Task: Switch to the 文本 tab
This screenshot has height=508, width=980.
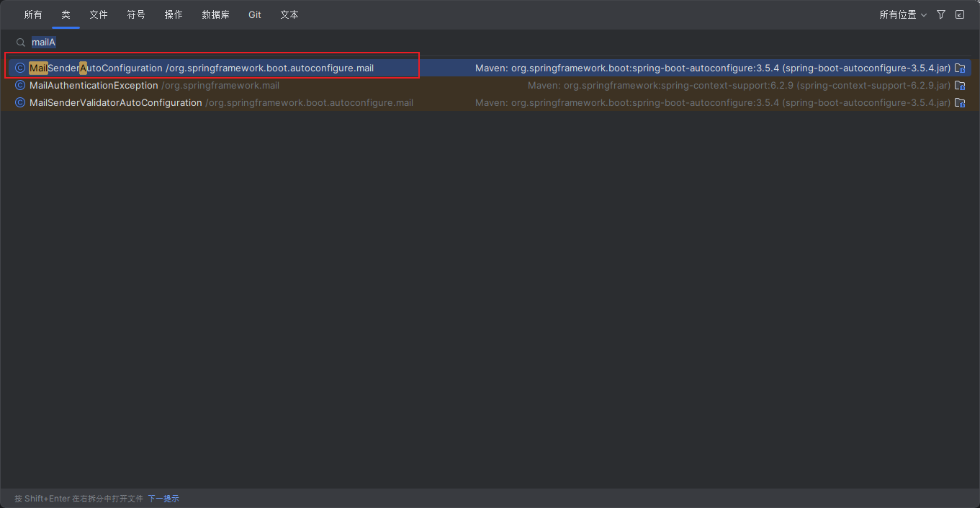Action: (x=289, y=14)
